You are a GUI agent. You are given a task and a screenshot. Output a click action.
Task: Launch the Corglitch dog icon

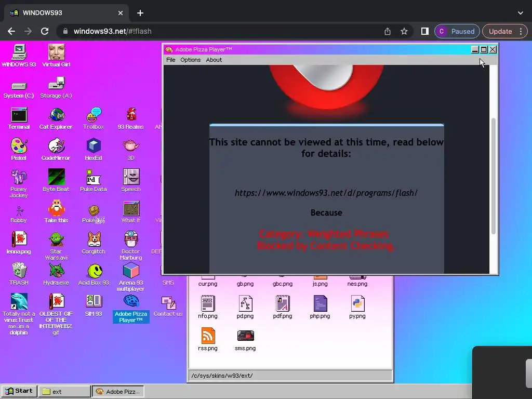click(x=94, y=243)
